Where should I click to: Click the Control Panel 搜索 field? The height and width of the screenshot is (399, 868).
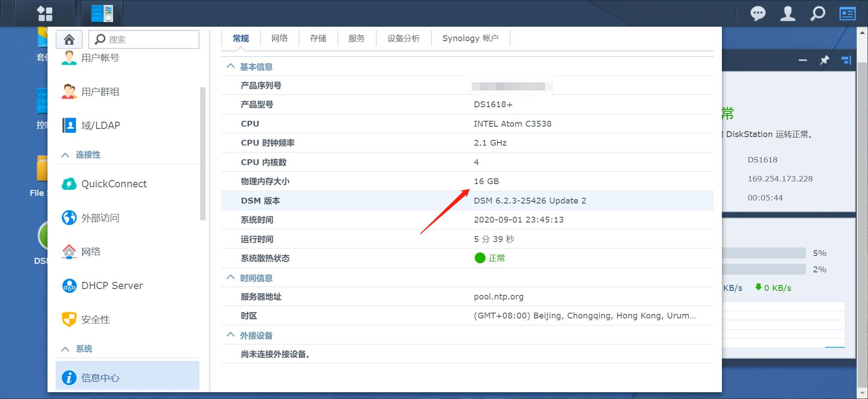(x=144, y=39)
